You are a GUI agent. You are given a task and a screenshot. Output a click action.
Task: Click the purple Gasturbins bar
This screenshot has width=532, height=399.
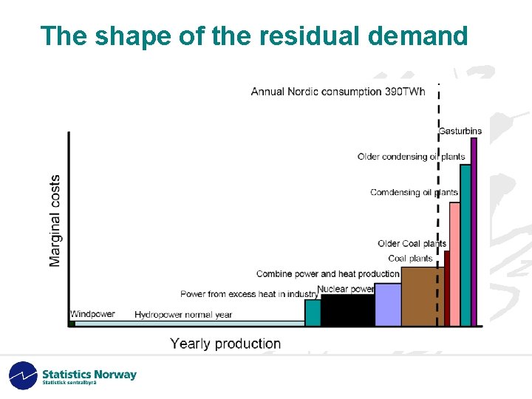tap(474, 232)
